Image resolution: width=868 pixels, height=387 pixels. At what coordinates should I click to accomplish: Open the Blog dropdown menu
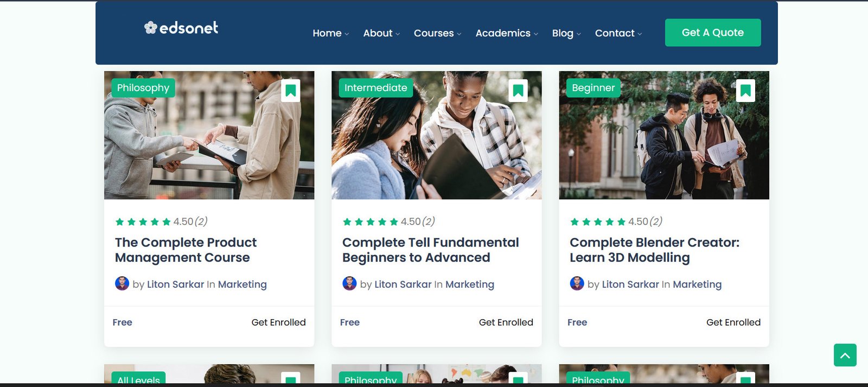click(566, 33)
